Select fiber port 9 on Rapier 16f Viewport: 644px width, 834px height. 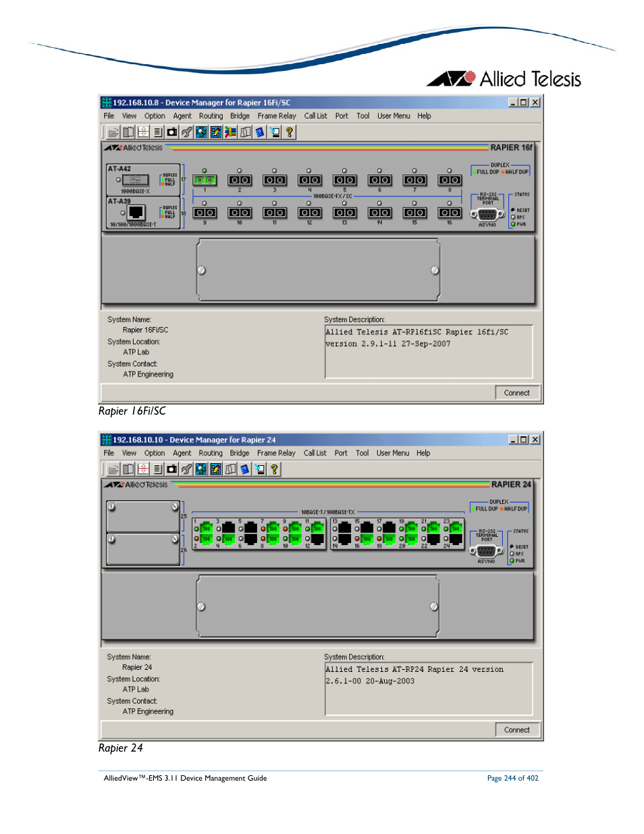pyautogui.click(x=205, y=213)
